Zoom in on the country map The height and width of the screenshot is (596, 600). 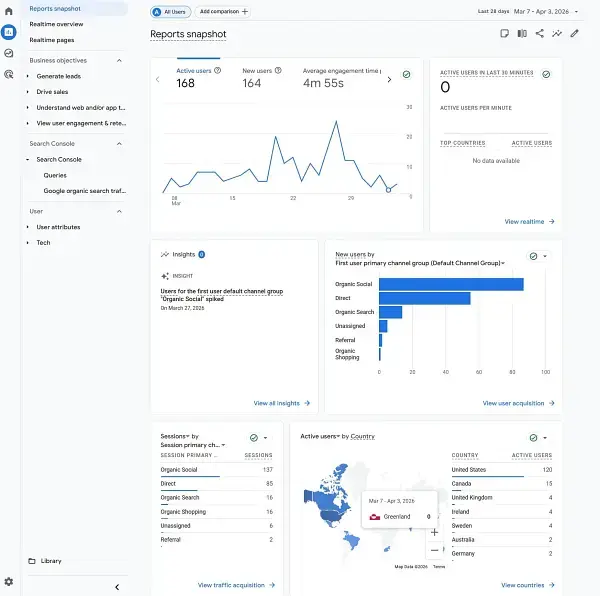click(434, 532)
